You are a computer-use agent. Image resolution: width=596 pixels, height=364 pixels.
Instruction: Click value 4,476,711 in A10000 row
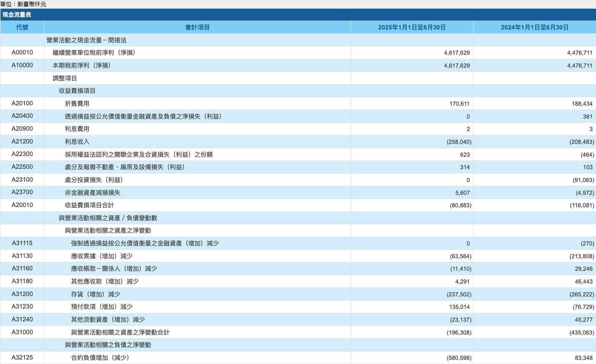point(580,66)
